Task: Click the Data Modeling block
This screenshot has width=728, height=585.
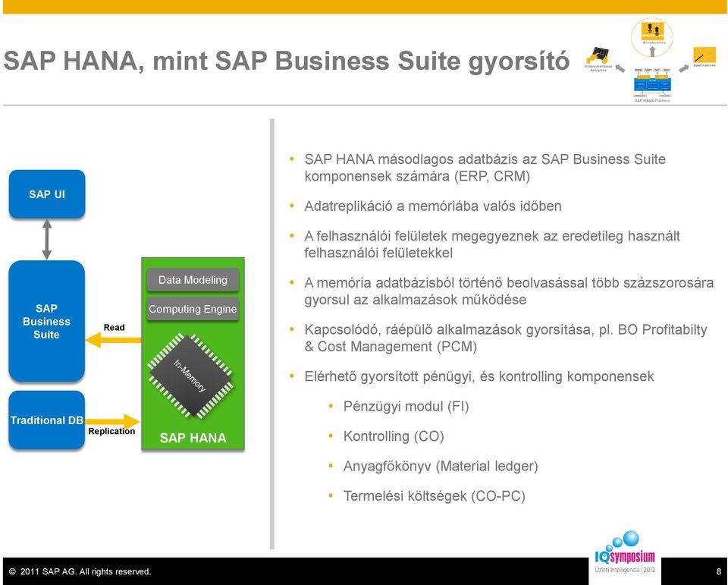Action: (193, 280)
